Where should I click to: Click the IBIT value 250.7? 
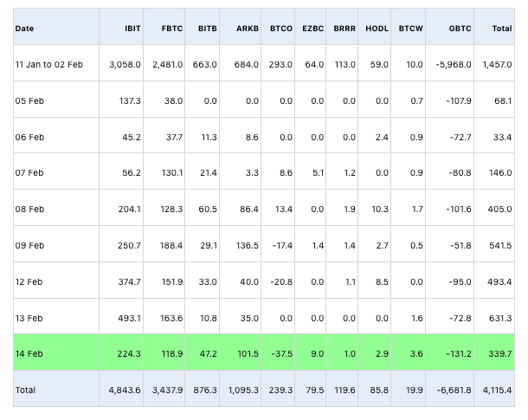pyautogui.click(x=129, y=246)
